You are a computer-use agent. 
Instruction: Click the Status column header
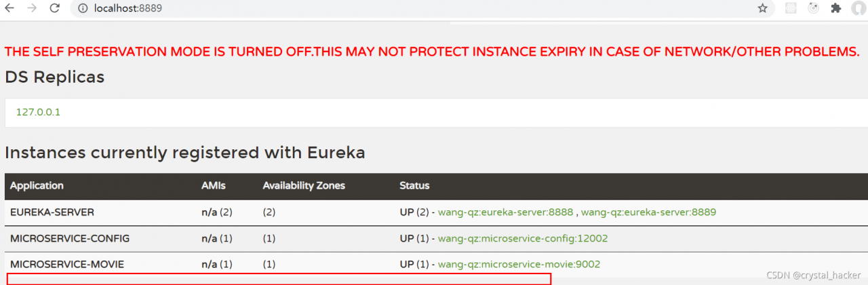click(414, 185)
